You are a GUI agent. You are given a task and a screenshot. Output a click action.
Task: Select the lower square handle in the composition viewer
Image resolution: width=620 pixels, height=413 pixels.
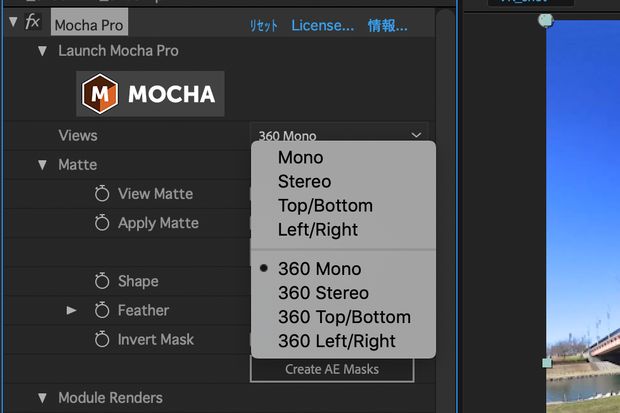tap(547, 362)
